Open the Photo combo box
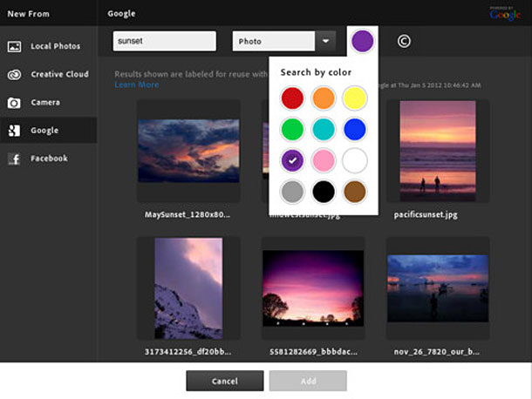The width and height of the screenshot is (532, 399). pyautogui.click(x=273, y=41)
